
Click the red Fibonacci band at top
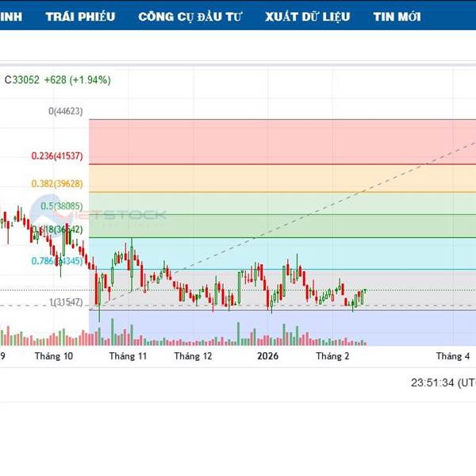(278, 141)
